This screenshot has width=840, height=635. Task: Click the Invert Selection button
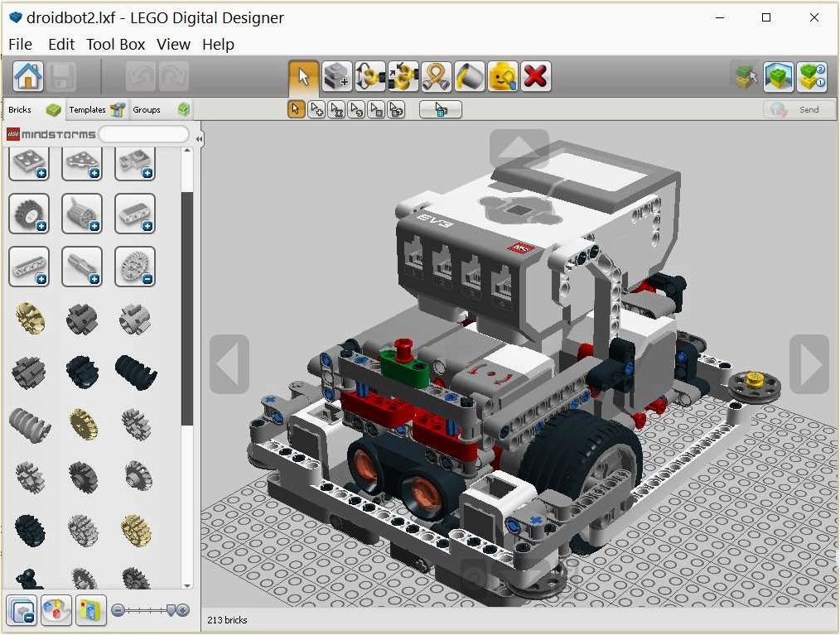[x=441, y=109]
